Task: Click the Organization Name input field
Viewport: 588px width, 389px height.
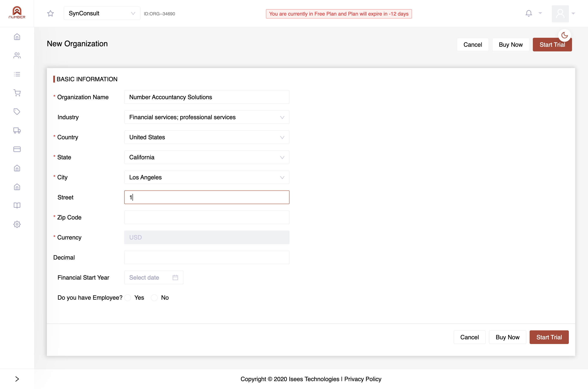Action: click(x=207, y=97)
